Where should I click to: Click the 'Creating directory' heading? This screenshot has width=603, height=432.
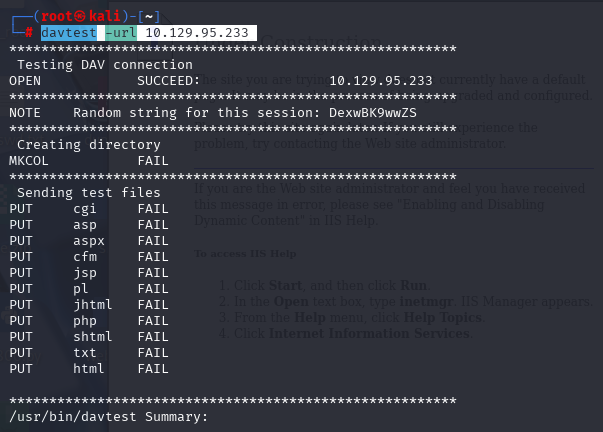(x=89, y=145)
